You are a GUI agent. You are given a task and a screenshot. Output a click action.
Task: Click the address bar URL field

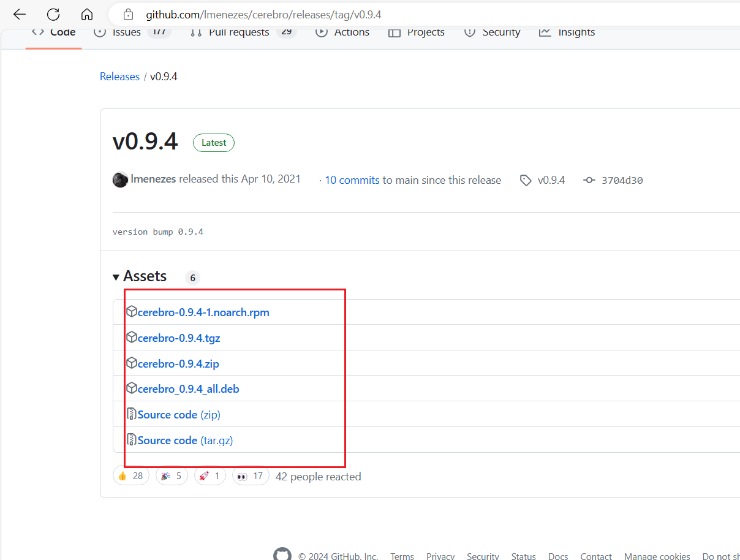tap(423, 14)
